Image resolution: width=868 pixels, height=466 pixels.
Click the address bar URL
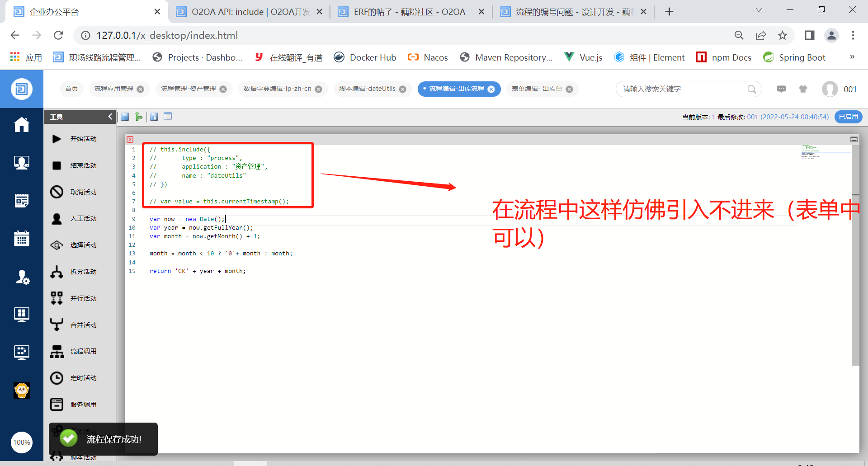tap(167, 35)
